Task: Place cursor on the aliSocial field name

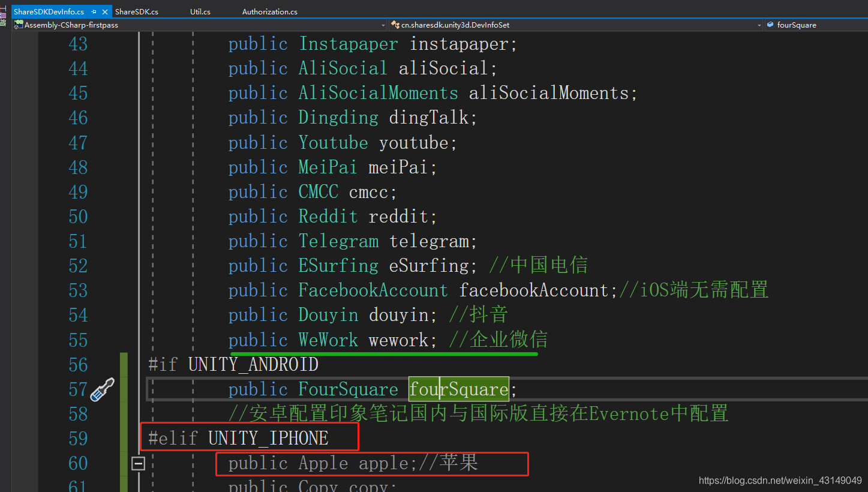Action: click(x=443, y=68)
